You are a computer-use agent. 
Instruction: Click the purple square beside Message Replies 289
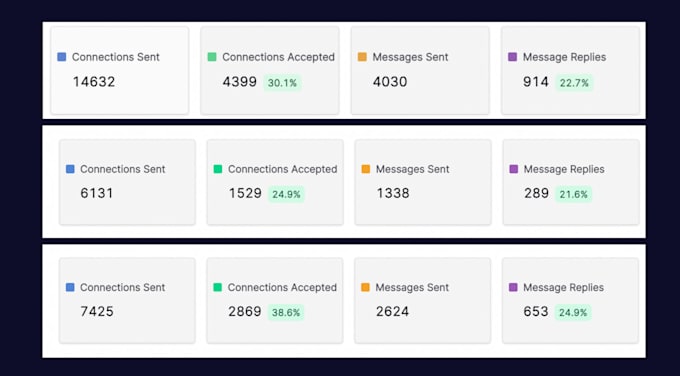514,169
